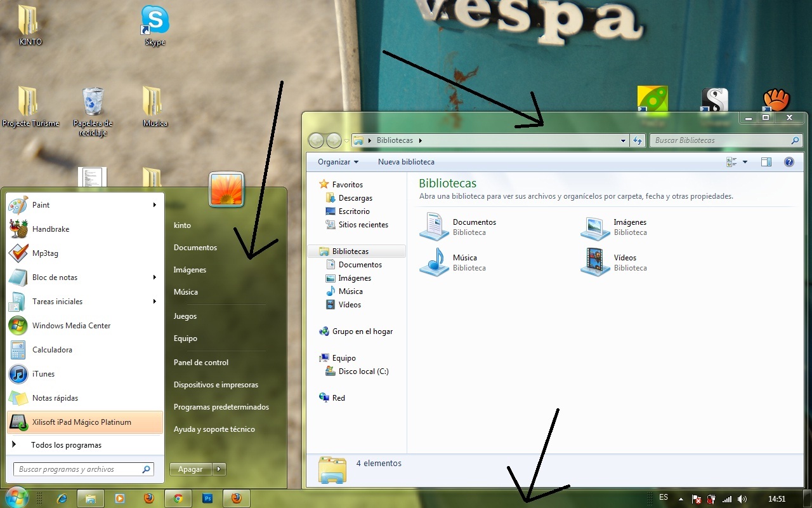Open iTunes from the Start menu

coord(43,374)
